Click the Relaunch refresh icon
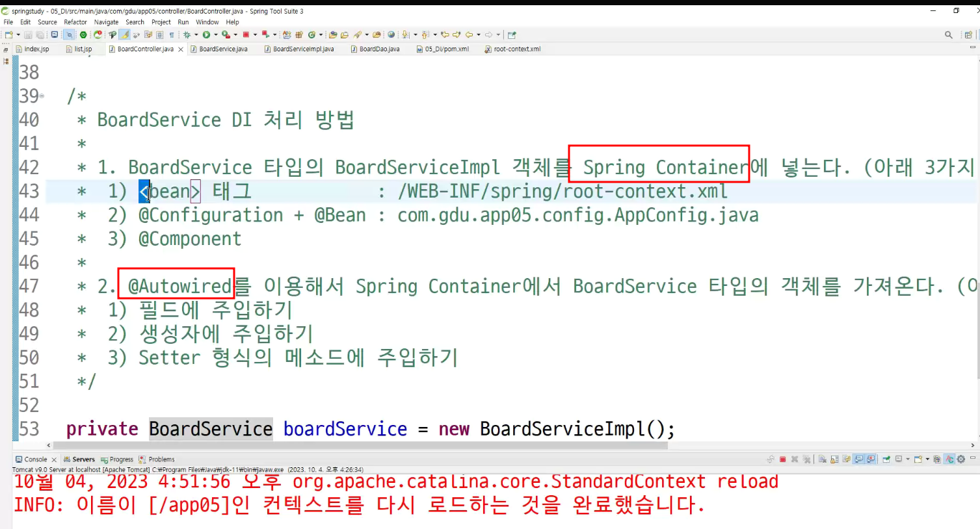 pos(98,34)
